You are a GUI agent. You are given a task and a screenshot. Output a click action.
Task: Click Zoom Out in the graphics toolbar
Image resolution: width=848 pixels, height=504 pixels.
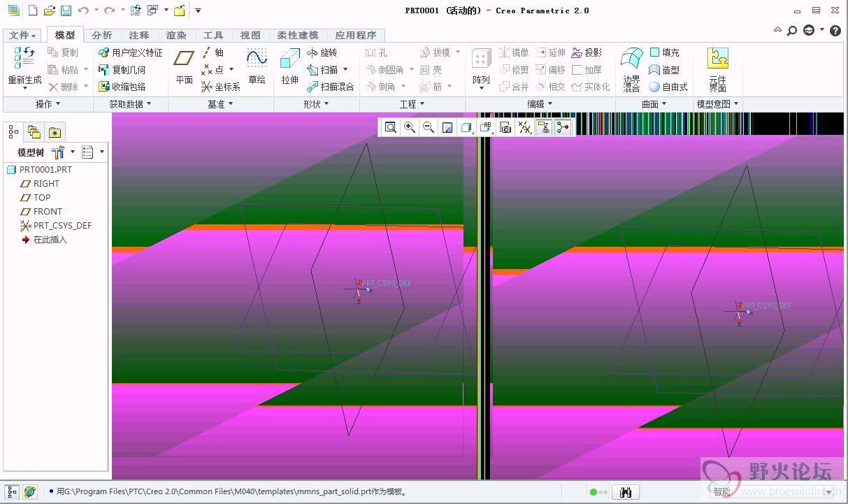pos(429,127)
